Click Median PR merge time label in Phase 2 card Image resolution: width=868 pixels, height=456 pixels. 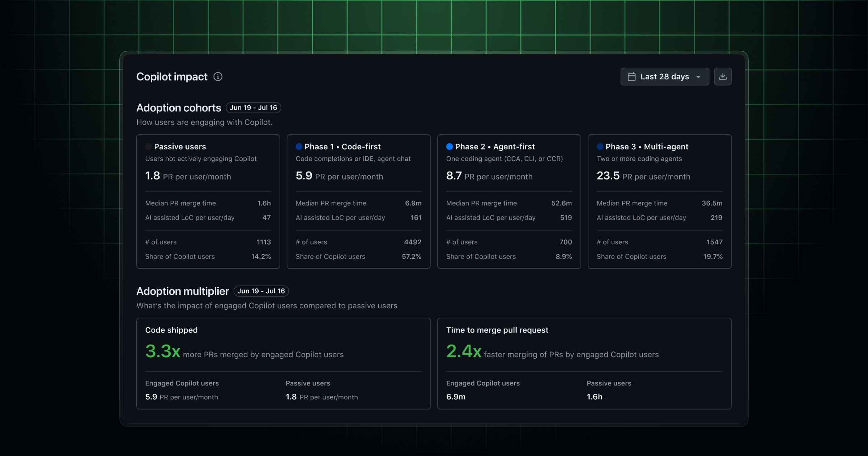481,203
